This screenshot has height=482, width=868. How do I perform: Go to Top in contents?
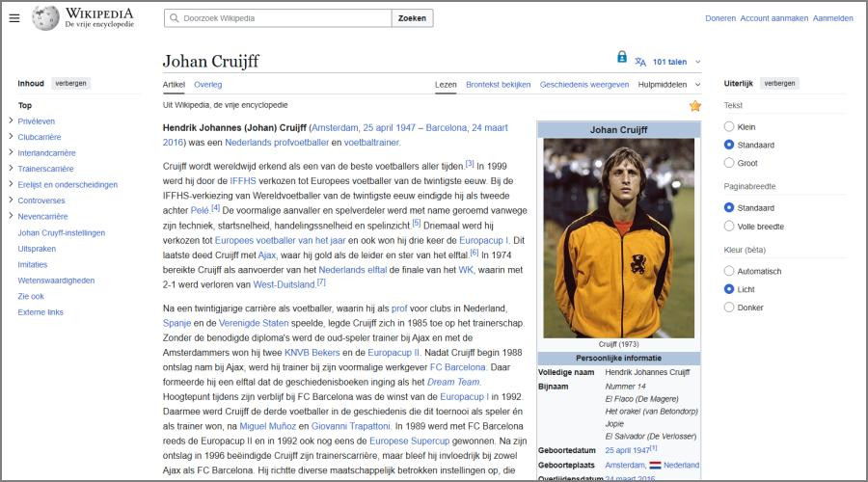point(25,105)
